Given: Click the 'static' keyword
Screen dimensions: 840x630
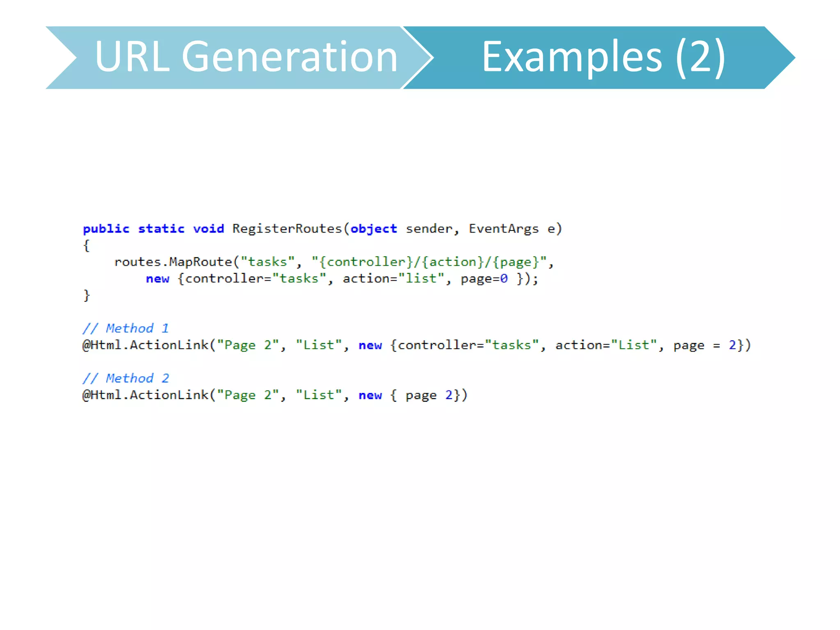Looking at the screenshot, I should (x=161, y=228).
